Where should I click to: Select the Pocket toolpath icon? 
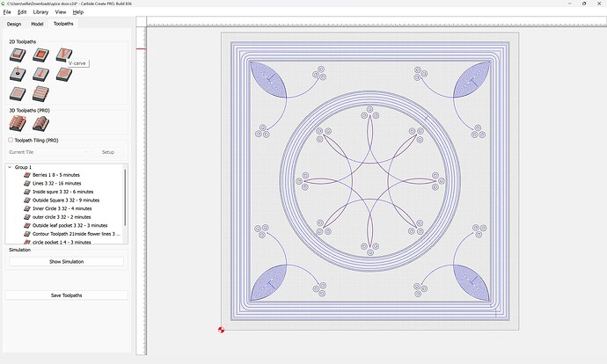pyautogui.click(x=40, y=55)
